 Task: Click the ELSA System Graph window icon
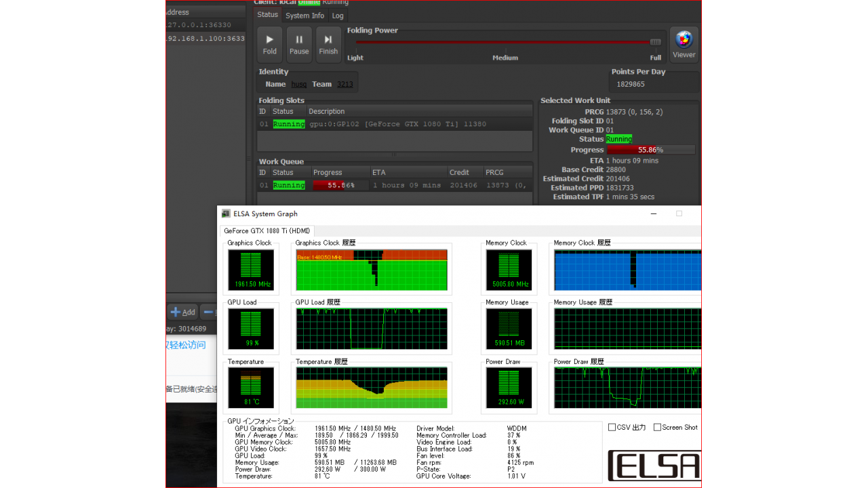click(226, 213)
